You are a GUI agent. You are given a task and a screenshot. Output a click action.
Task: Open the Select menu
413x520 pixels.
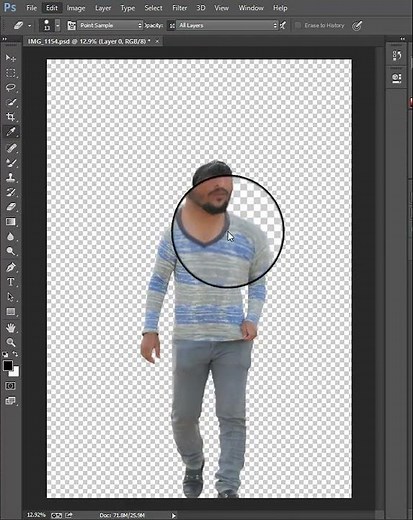coord(153,8)
